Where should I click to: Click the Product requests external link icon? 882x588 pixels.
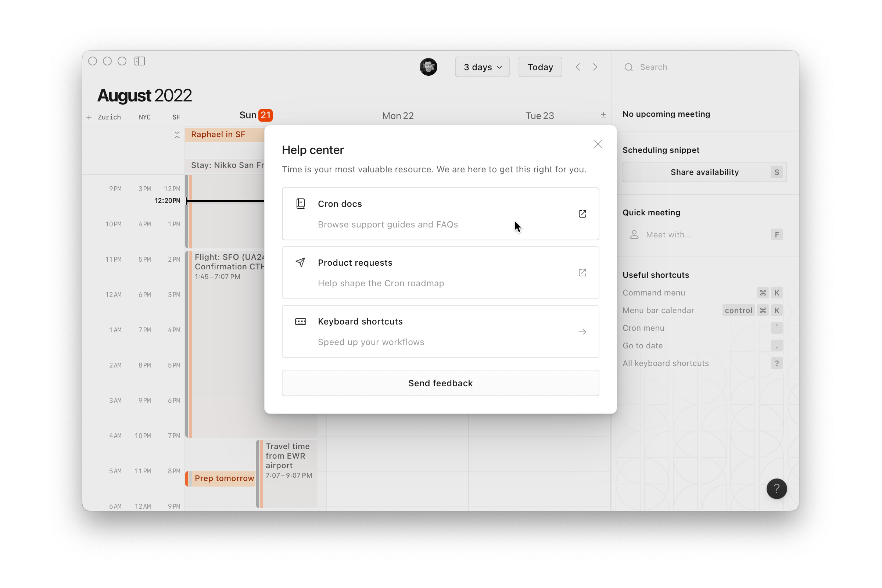(581, 272)
